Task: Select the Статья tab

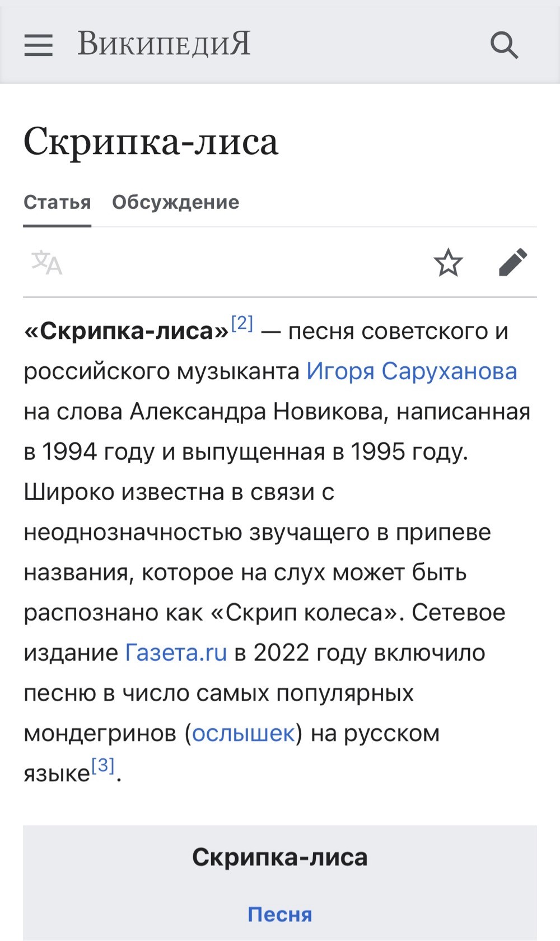Action: coord(57,202)
